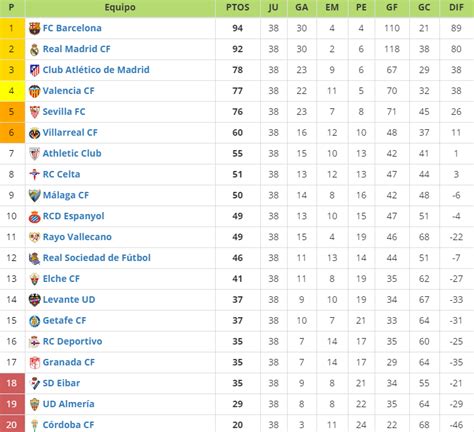
Task: Click the Sevilla FC crest icon
Action: click(x=34, y=112)
